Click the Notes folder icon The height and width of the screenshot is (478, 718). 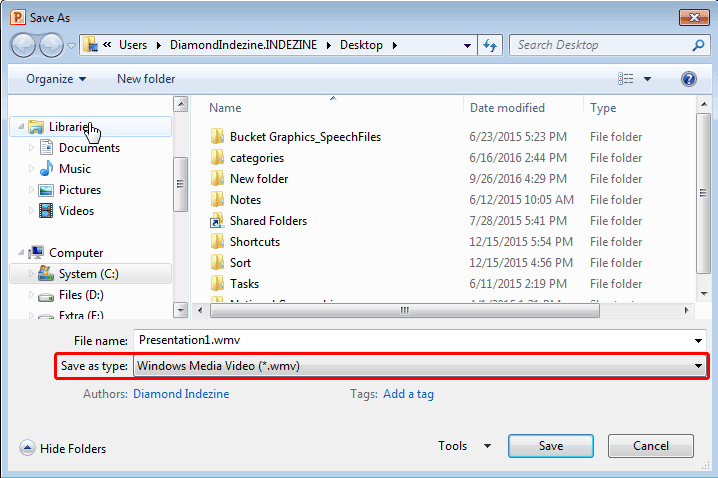(217, 200)
